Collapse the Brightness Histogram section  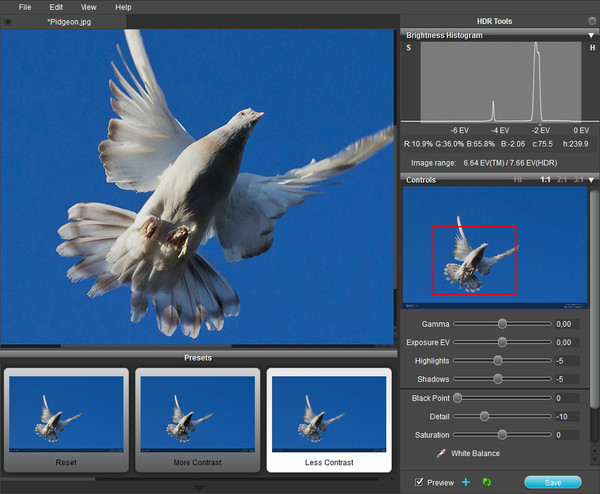click(x=591, y=35)
